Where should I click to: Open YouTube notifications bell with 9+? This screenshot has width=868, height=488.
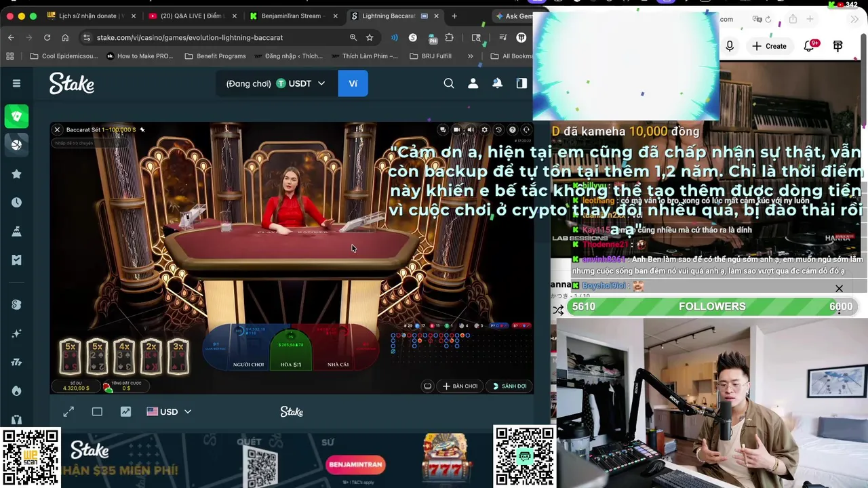810,46
